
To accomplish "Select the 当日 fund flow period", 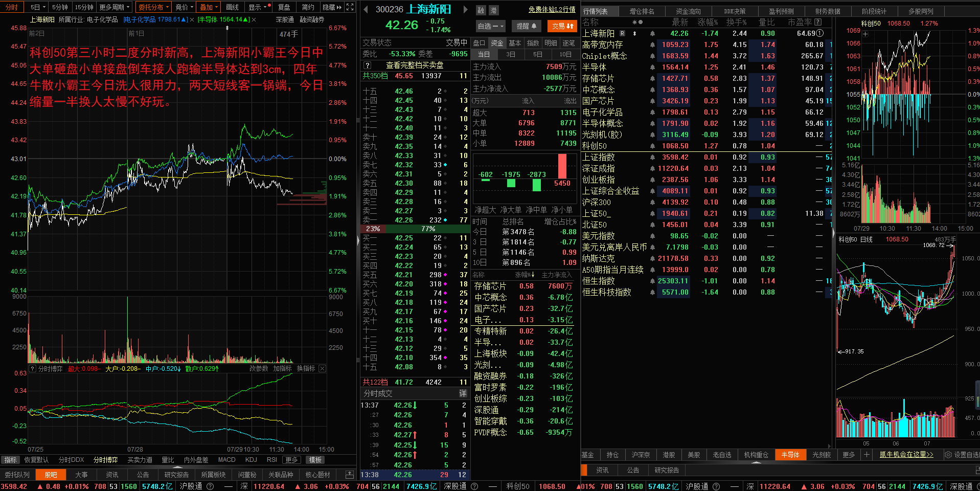I will click(484, 54).
